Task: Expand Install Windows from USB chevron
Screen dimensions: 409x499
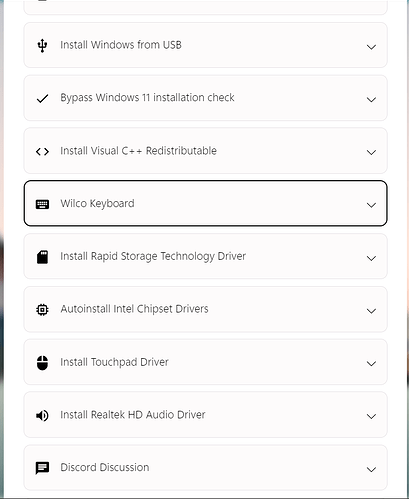Action: (x=371, y=47)
